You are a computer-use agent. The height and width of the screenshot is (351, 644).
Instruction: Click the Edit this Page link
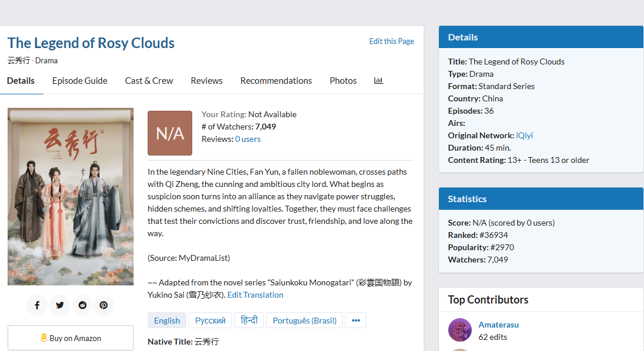tap(391, 41)
